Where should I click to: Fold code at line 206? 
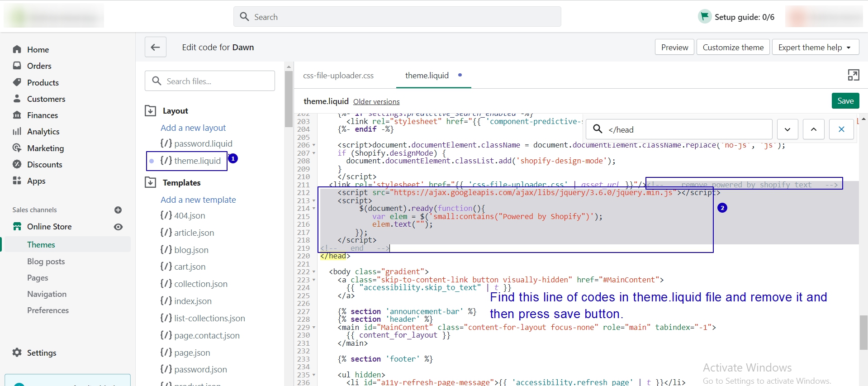point(314,145)
